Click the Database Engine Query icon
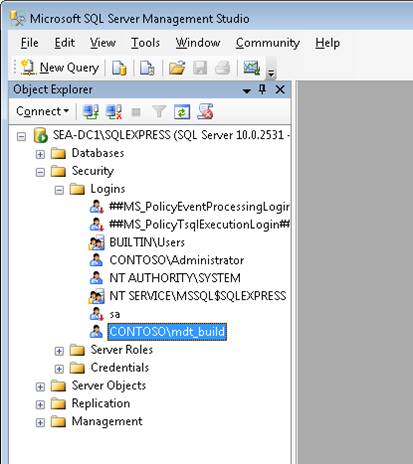 (x=119, y=68)
